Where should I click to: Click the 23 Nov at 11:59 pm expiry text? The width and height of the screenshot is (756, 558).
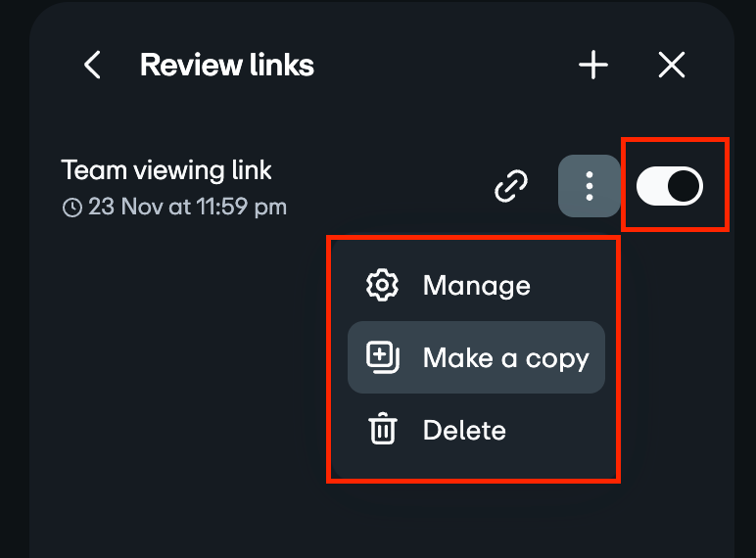pos(188,208)
